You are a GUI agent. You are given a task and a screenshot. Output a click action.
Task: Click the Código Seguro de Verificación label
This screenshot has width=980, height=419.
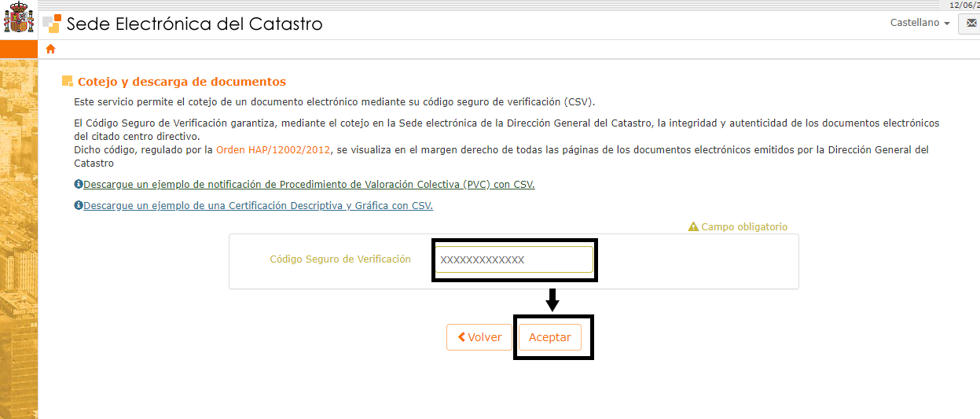pyautogui.click(x=340, y=259)
